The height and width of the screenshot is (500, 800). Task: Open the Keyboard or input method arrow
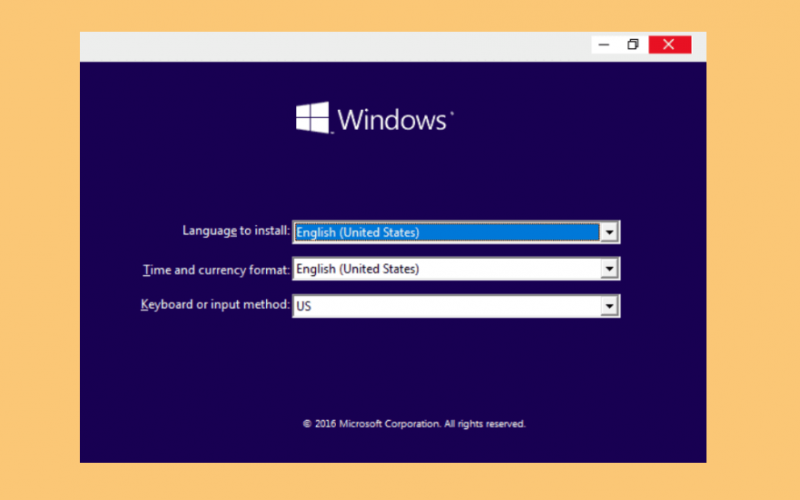609,306
